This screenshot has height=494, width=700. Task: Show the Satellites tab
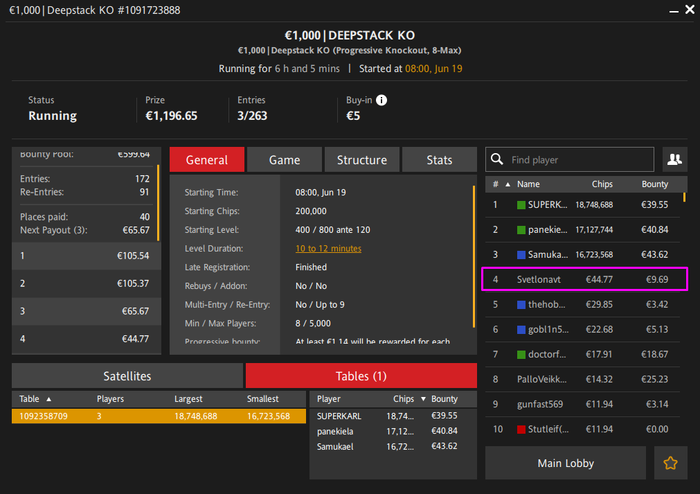[127, 376]
